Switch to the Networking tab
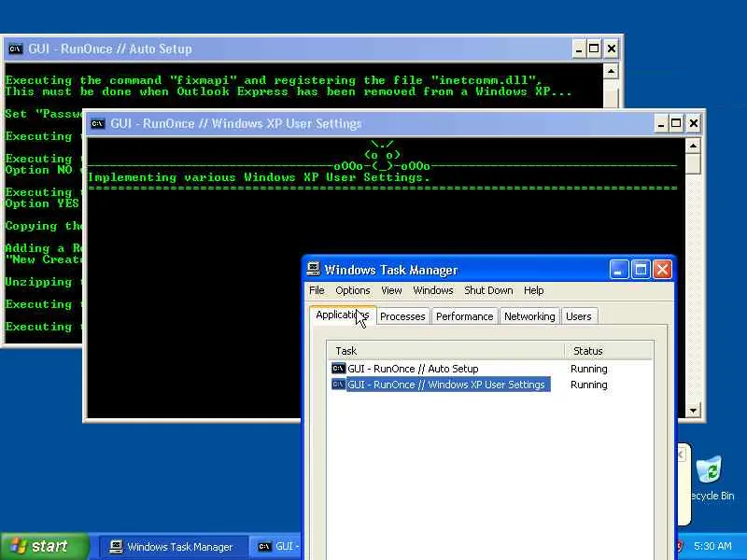This screenshot has width=747, height=560. [529, 316]
